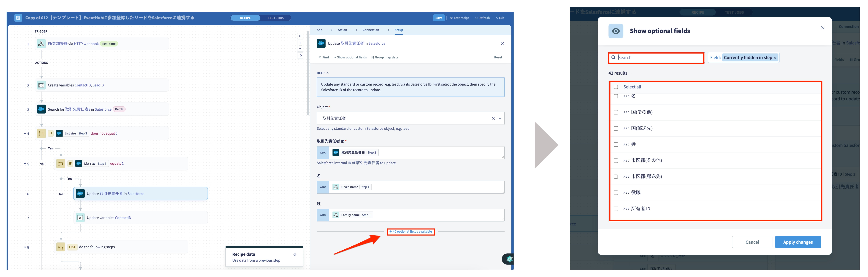Image resolution: width=868 pixels, height=277 pixels.
Task: Switch to the RECIPE tab
Action: coord(245,18)
